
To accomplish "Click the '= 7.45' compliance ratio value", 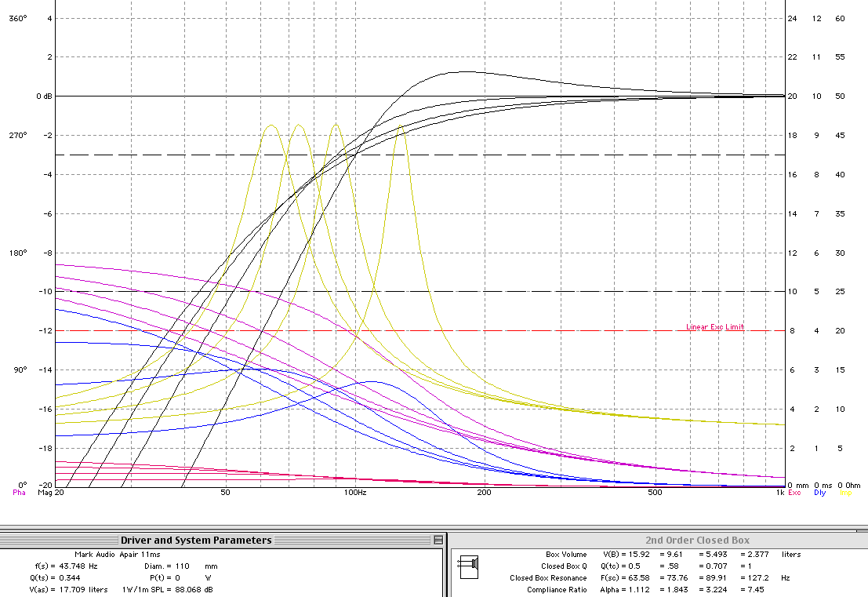I will click(752, 589).
